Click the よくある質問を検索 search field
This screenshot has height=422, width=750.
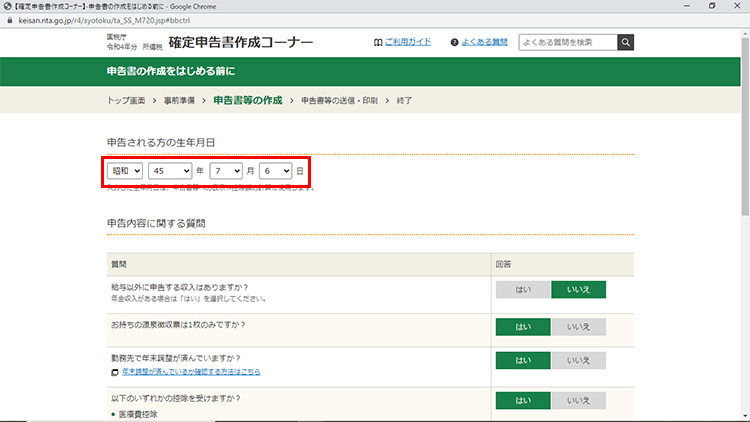[566, 42]
